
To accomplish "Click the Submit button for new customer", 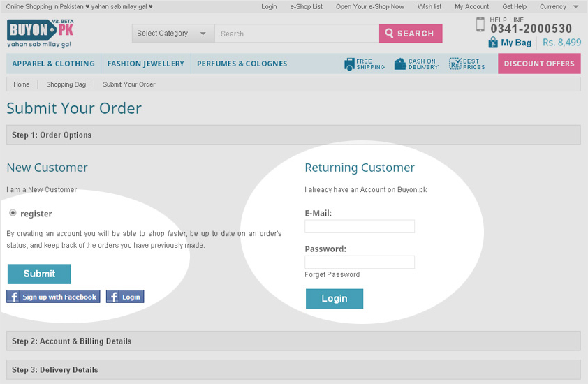I will point(39,274).
